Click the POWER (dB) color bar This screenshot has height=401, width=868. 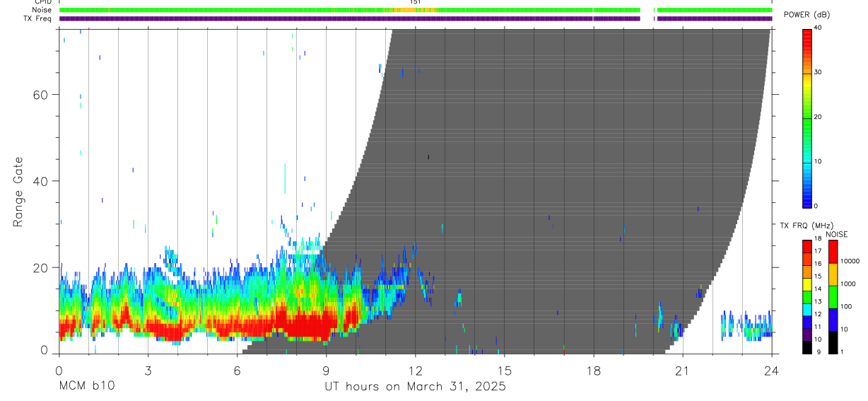click(x=807, y=117)
